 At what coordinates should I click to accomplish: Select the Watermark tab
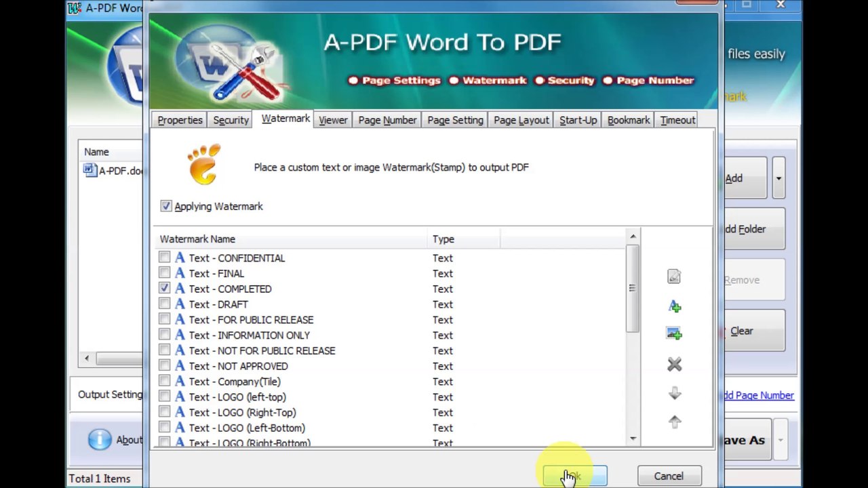(285, 119)
